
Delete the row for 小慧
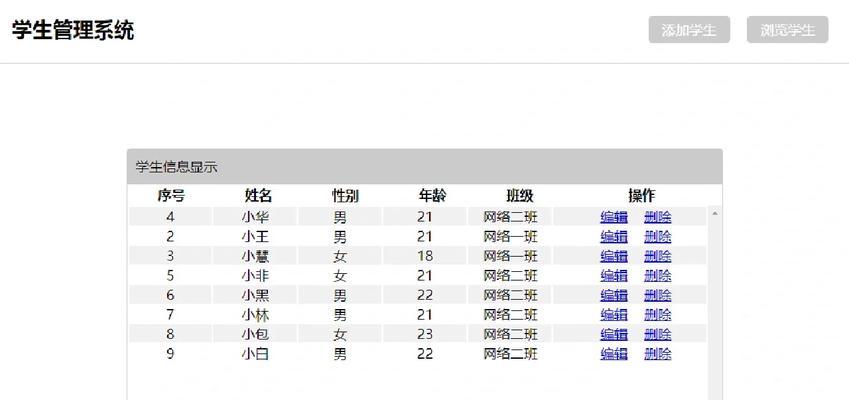coord(658,256)
